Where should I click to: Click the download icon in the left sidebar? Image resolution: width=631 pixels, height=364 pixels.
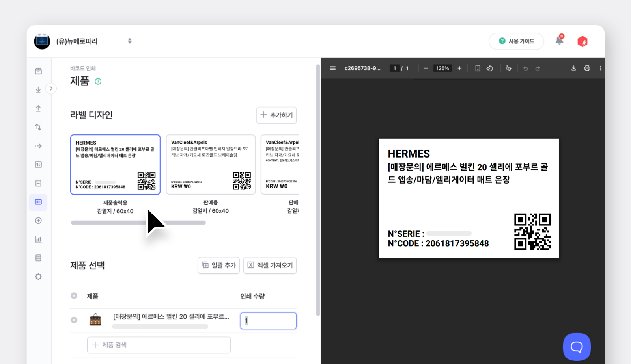click(x=38, y=89)
